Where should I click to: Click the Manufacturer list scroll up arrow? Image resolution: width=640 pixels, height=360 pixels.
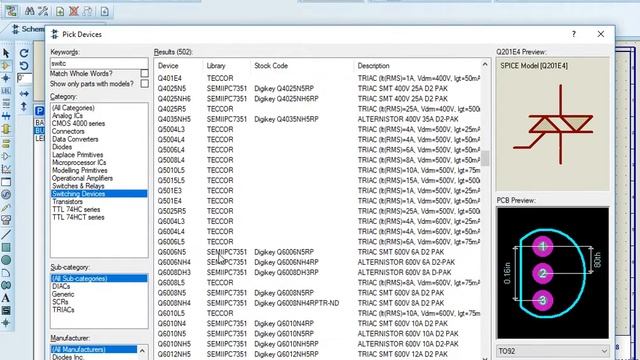[142, 351]
